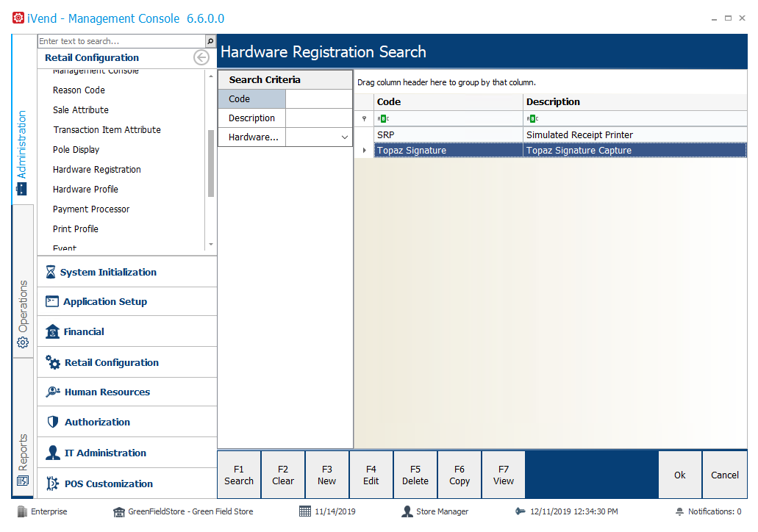The width and height of the screenshot is (758, 532).
Task: Click the Retail Configuration gears icon
Action: 53,362
